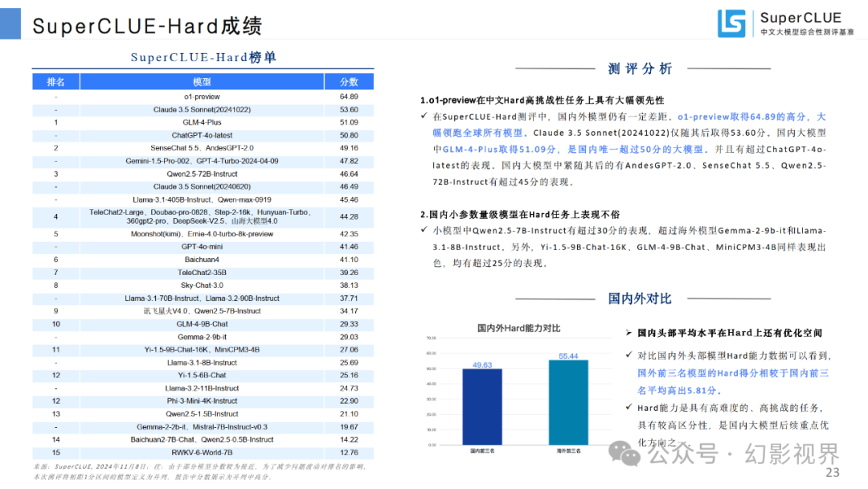The height and width of the screenshot is (489, 868).
Task: Click the 'Yi-1.5-9B-Chat-16K、MiniCPM3-4B' cell
Action: click(202, 349)
